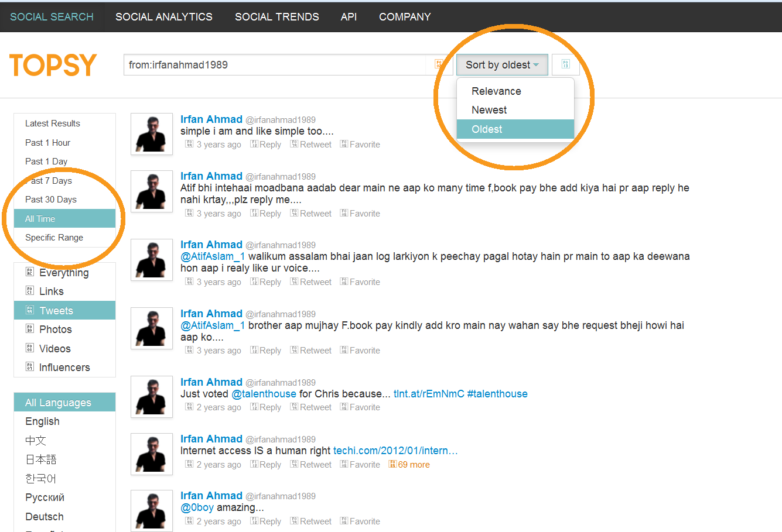Favorite the "walikum assalam" tweet
The height and width of the screenshot is (532, 782).
(x=360, y=282)
